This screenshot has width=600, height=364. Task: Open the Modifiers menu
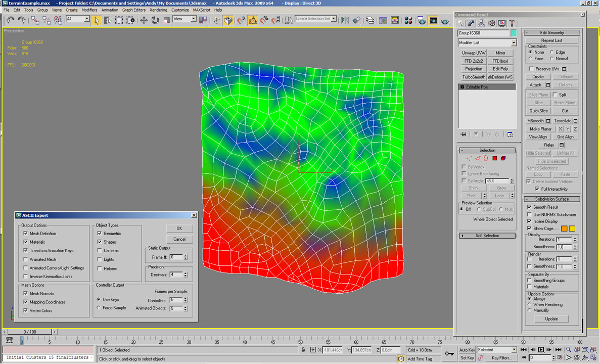89,10
